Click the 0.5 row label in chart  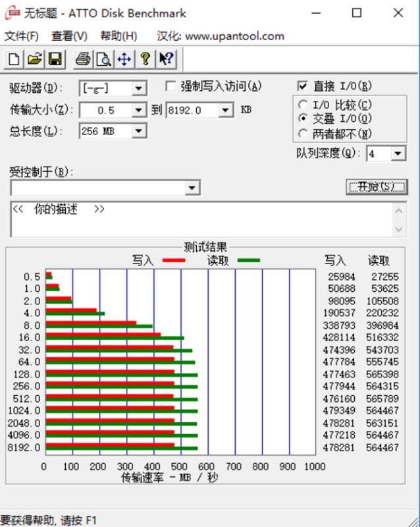click(32, 277)
